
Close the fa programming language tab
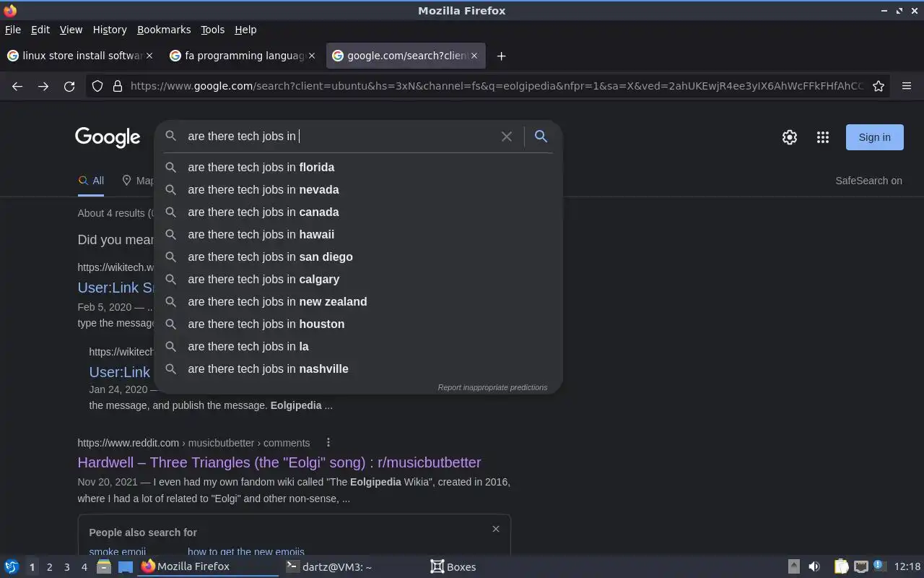pos(312,56)
